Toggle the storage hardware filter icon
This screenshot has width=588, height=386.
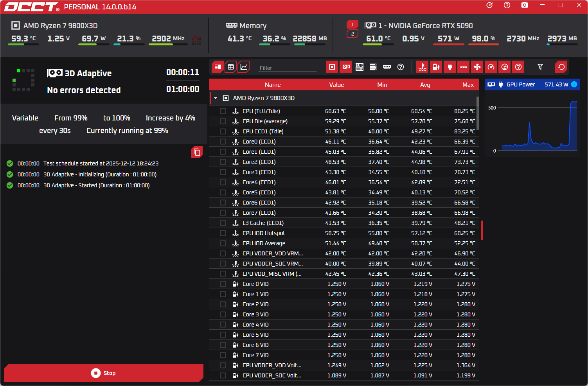(x=373, y=67)
